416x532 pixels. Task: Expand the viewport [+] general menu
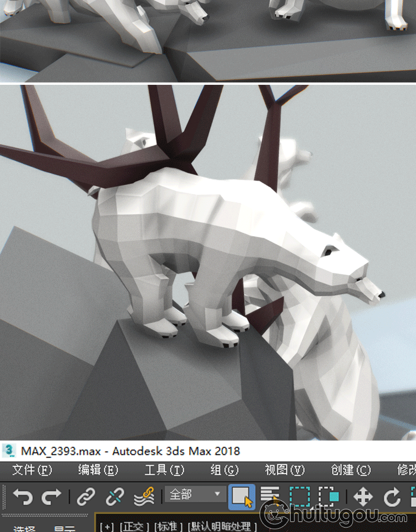point(107,525)
